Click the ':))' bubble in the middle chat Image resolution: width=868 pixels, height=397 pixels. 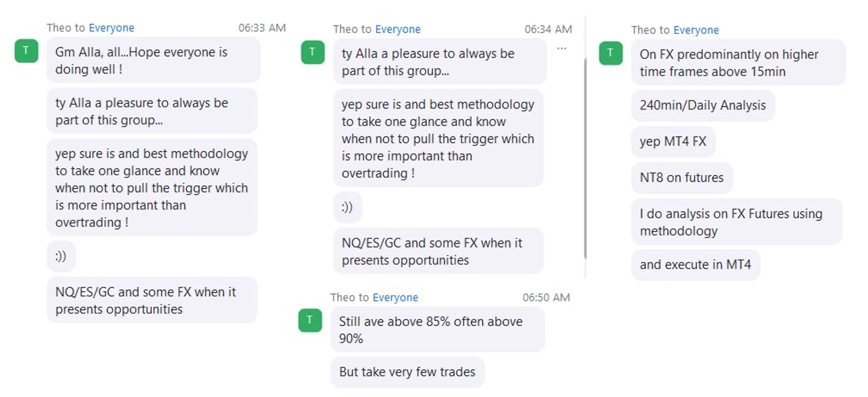(347, 207)
